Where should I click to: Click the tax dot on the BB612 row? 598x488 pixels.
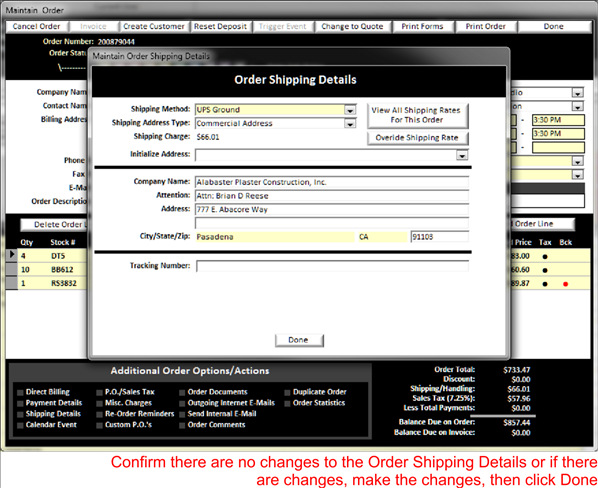tap(545, 270)
